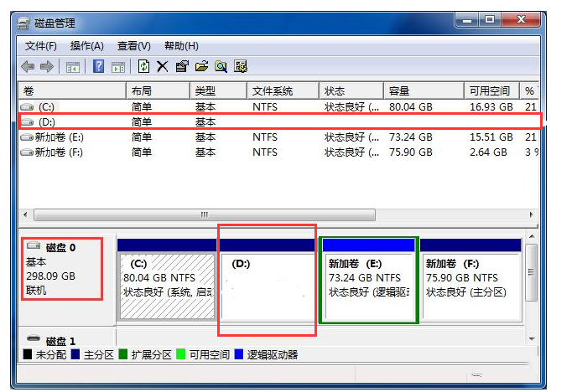
Task: Select the (C:) partition block in 磁盘 0
Action: [x=167, y=281]
